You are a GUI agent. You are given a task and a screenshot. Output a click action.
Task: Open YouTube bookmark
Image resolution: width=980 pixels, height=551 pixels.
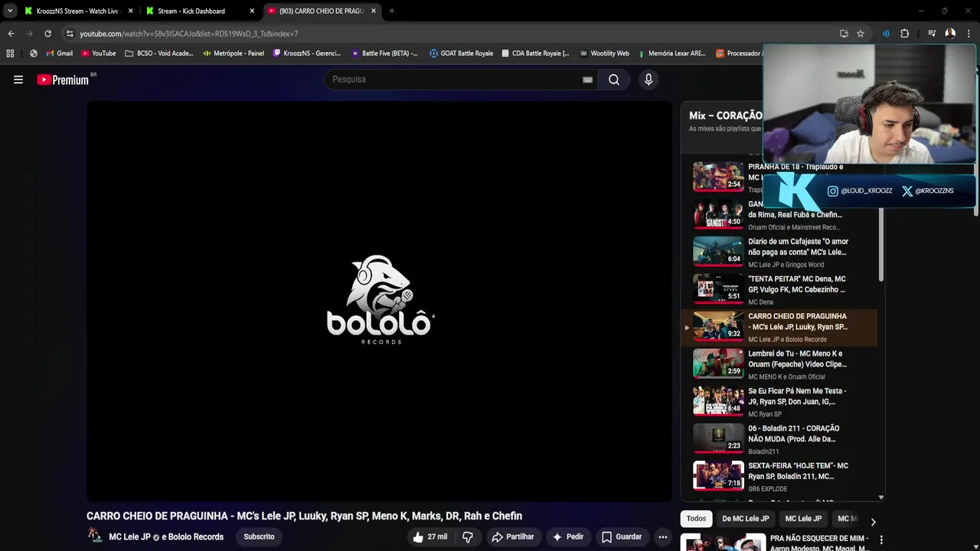pyautogui.click(x=98, y=54)
